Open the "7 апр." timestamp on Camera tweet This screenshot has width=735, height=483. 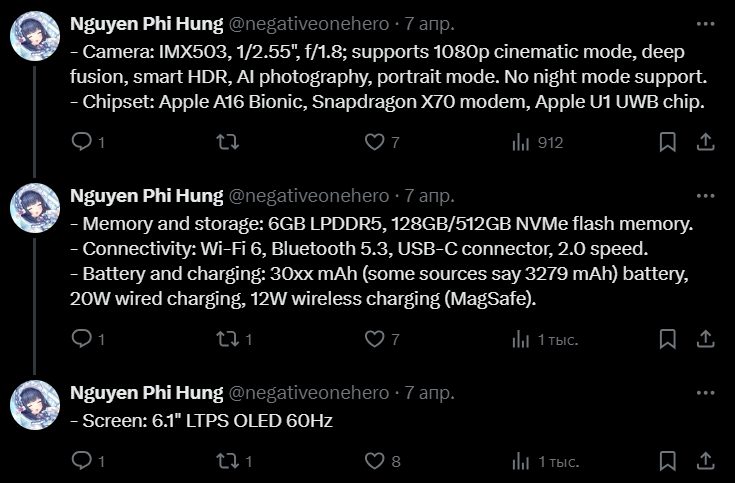pyautogui.click(x=429, y=24)
